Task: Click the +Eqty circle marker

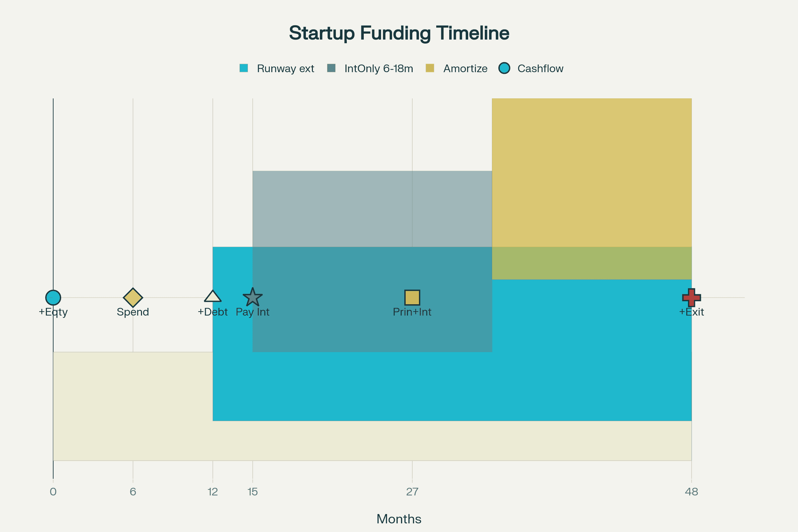Action: point(53,298)
